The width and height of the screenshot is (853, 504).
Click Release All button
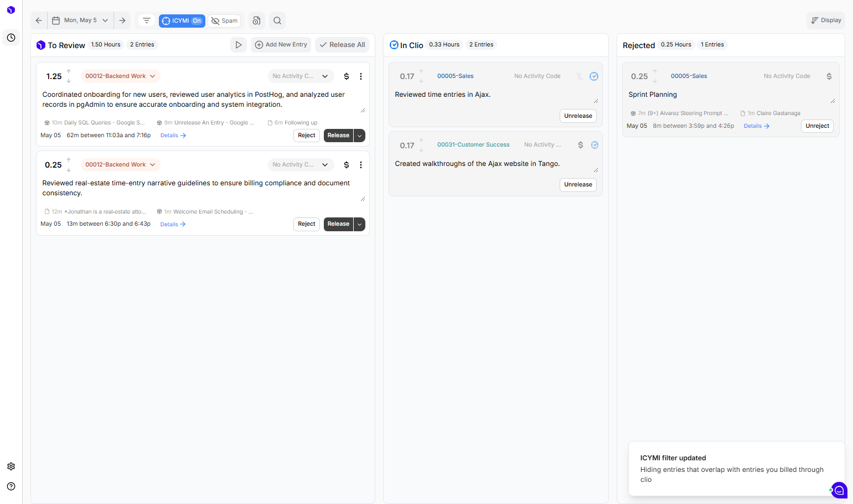coord(342,45)
